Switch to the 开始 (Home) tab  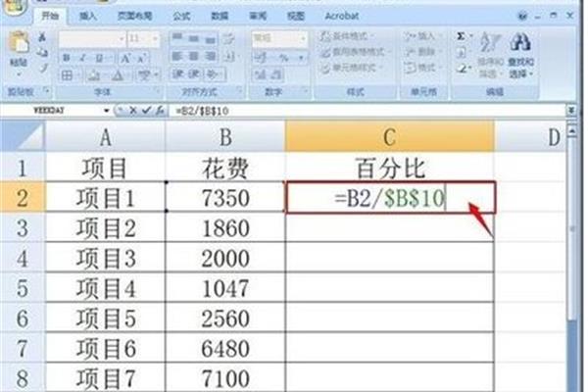pos(50,16)
